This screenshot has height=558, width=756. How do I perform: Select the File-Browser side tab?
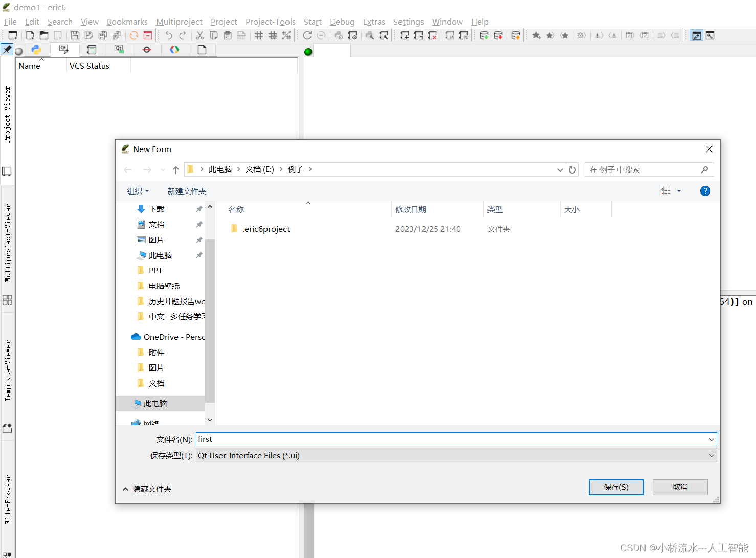click(x=7, y=499)
